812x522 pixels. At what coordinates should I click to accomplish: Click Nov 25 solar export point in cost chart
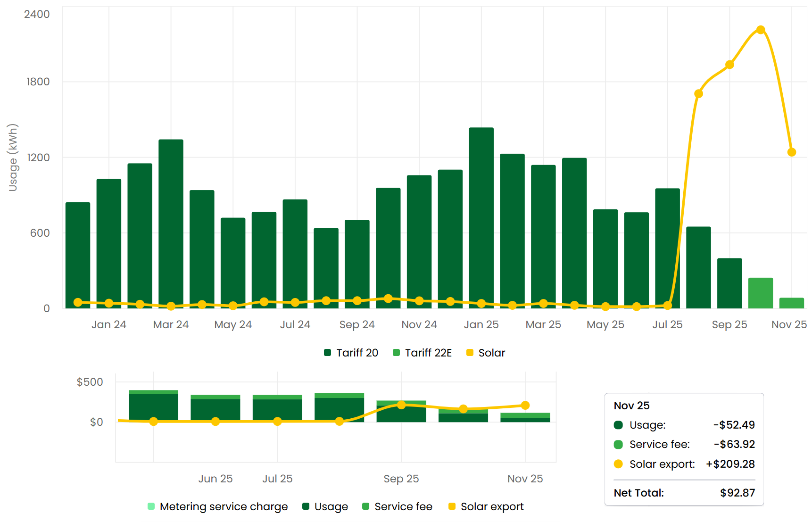(525, 406)
